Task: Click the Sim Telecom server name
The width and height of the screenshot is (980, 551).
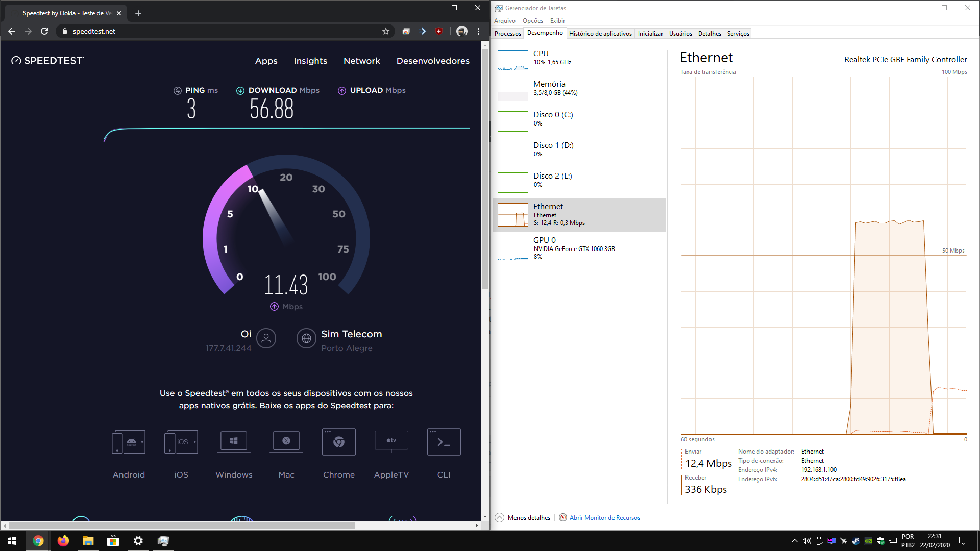Action: 351,334
